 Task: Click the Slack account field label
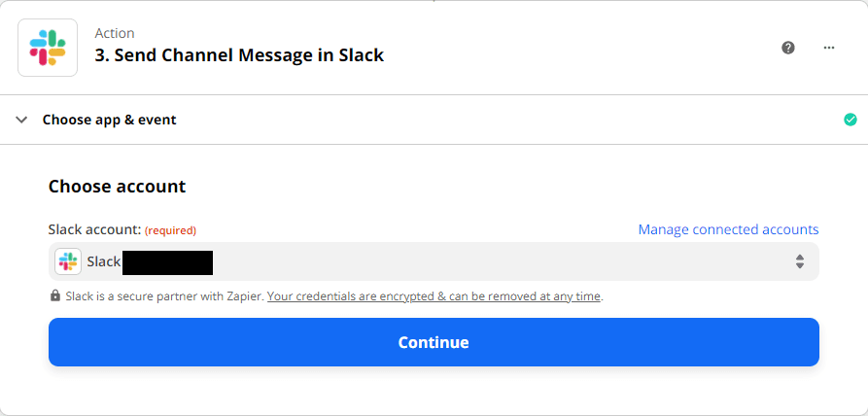[94, 230]
